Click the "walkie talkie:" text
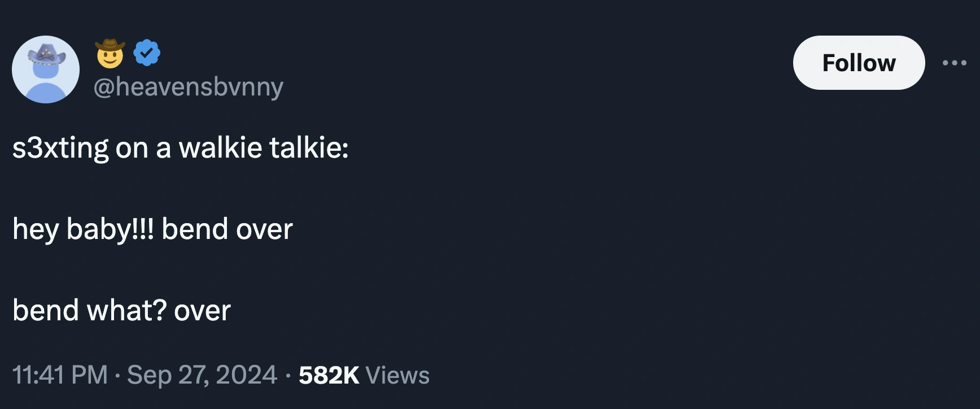Screen dimensions: 980x409 click(264, 148)
